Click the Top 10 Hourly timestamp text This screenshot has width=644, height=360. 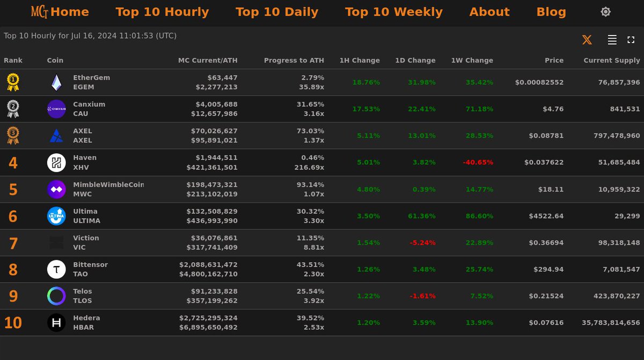[x=90, y=35]
